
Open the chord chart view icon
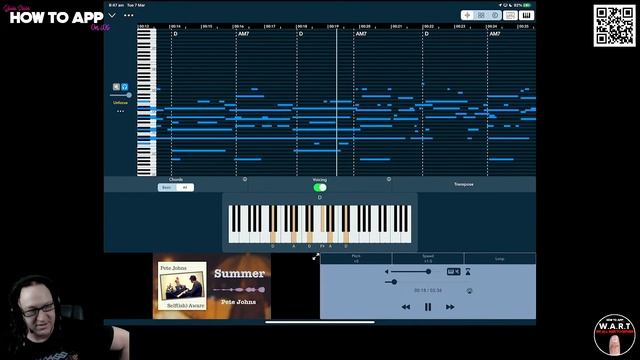510,16
